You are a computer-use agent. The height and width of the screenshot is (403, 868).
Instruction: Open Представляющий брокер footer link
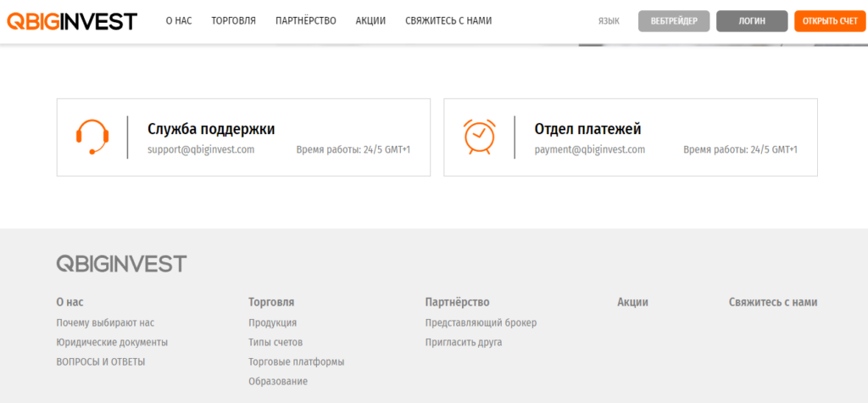(481, 322)
